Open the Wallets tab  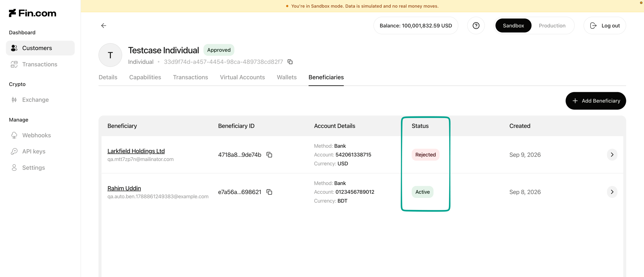coord(287,77)
